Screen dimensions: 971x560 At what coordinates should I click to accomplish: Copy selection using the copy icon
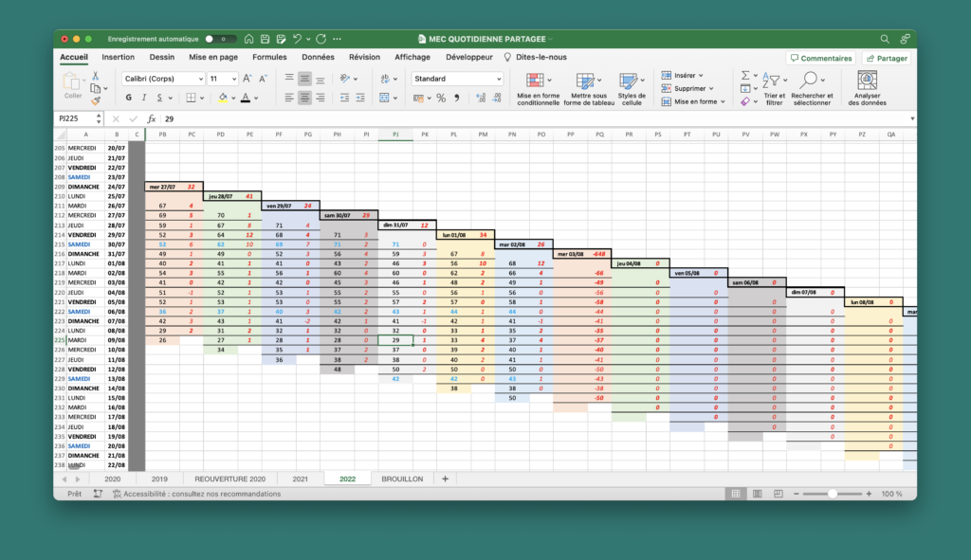pos(96,88)
